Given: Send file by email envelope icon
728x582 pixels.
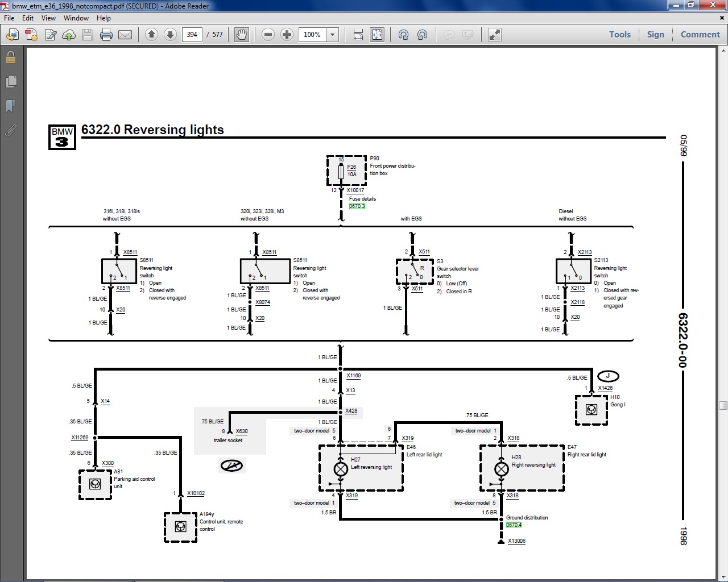Looking at the screenshot, I should [125, 35].
